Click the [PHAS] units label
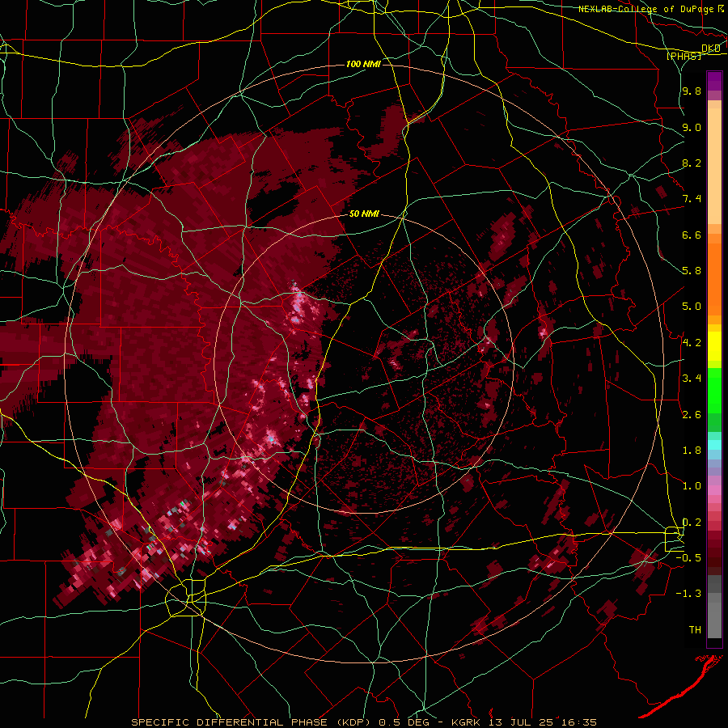Screen dimensions: 728x728 [684, 56]
